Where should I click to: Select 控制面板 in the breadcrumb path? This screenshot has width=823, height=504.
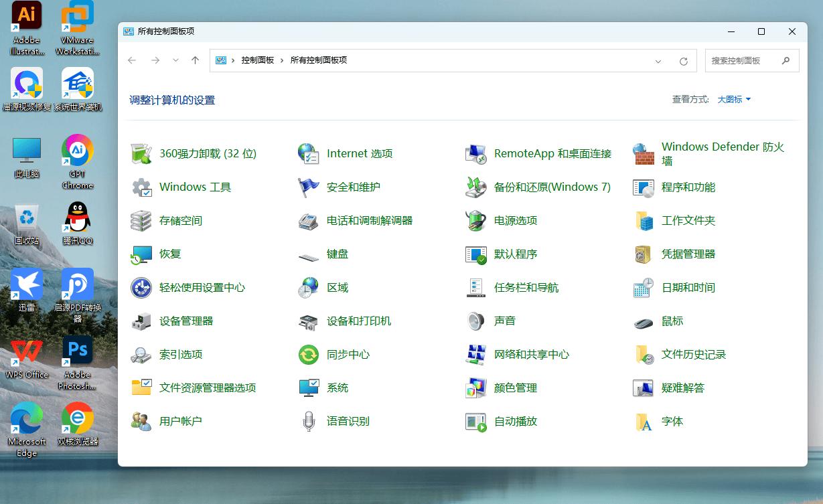[x=258, y=60]
